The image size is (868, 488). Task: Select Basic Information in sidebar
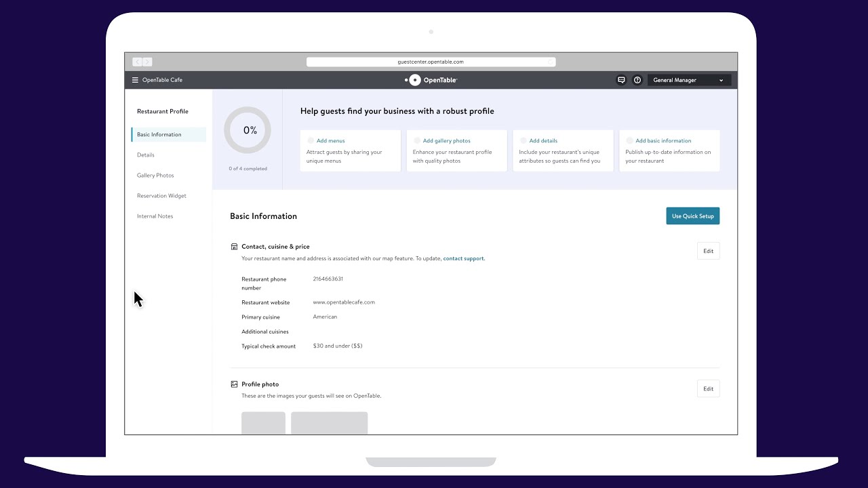(x=169, y=134)
